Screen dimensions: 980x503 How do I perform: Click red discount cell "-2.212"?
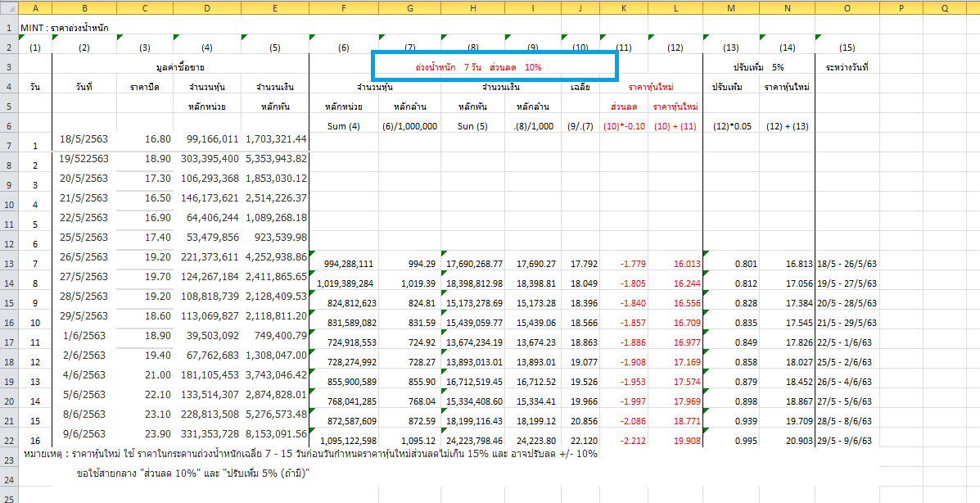click(x=633, y=439)
